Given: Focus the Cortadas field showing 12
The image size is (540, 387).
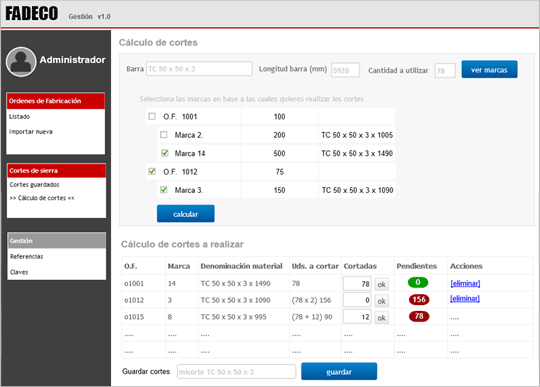Looking at the screenshot, I should (x=357, y=317).
